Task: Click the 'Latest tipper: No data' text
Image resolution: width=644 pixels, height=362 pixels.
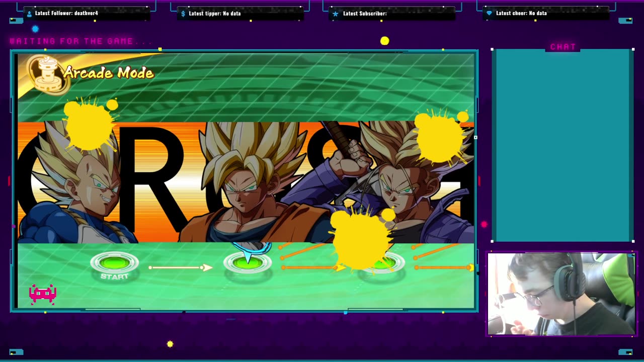Action: click(215, 14)
